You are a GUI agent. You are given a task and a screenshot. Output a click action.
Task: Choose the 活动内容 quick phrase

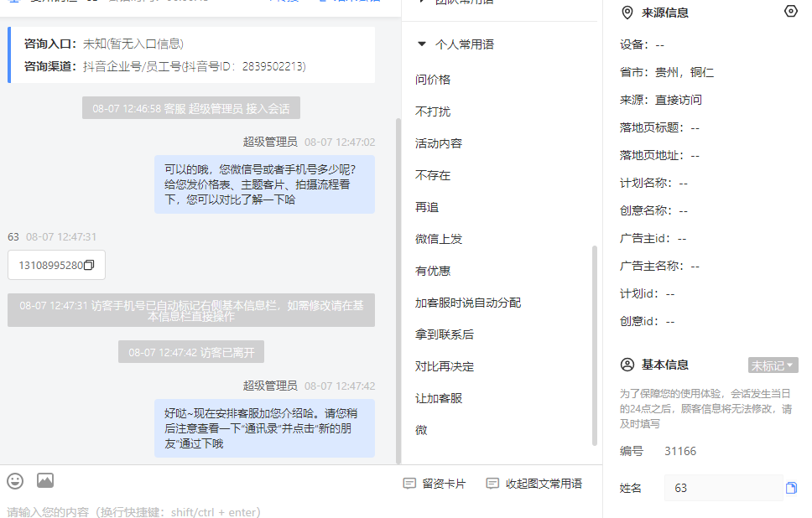point(439,144)
